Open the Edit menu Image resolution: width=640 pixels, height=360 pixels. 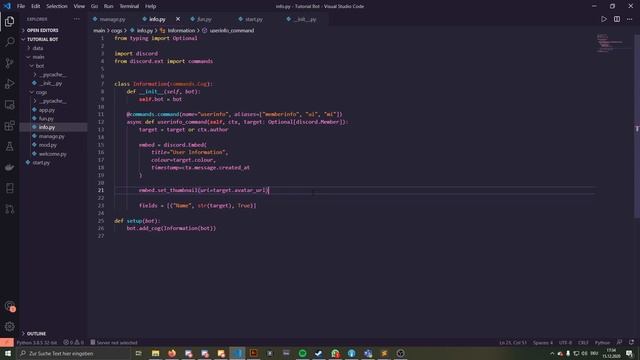click(x=36, y=6)
